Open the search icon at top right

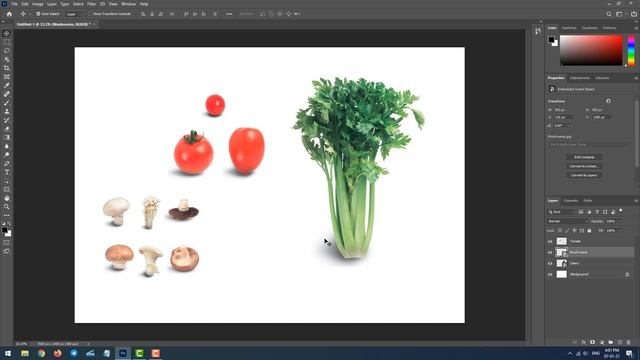(609, 14)
